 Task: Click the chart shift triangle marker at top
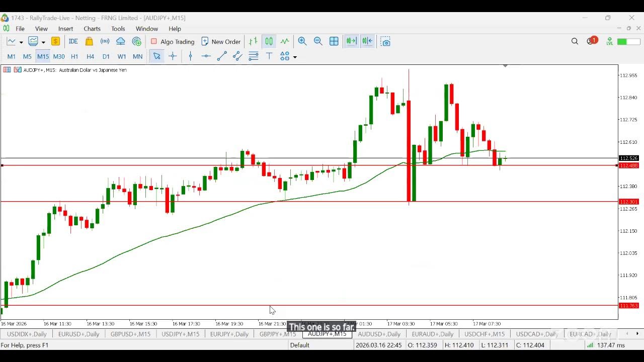tap(505, 66)
